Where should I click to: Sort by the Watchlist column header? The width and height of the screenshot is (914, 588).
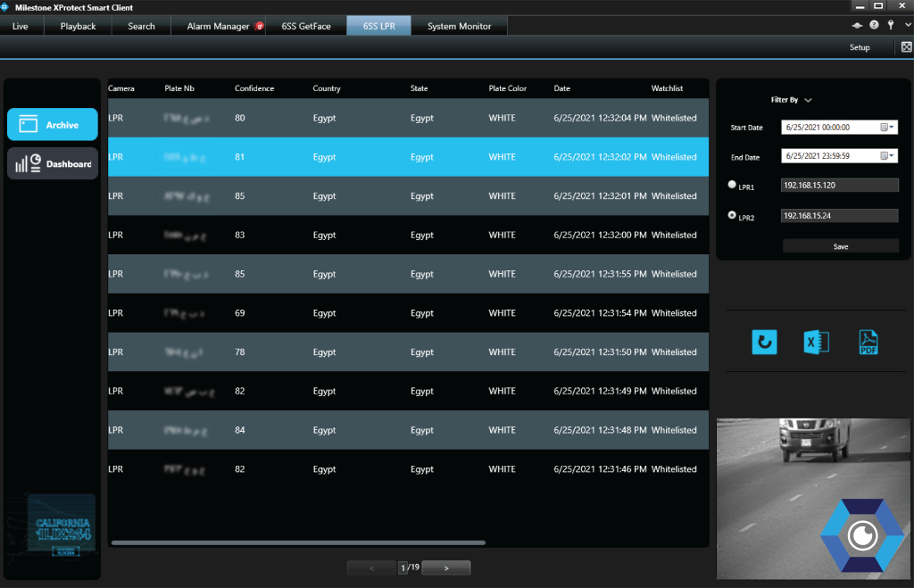[667, 88]
